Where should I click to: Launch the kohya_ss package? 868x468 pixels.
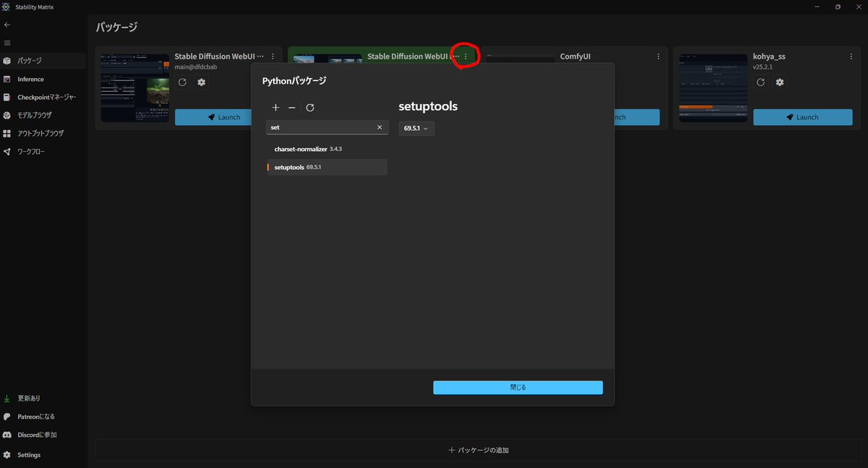[x=803, y=117]
